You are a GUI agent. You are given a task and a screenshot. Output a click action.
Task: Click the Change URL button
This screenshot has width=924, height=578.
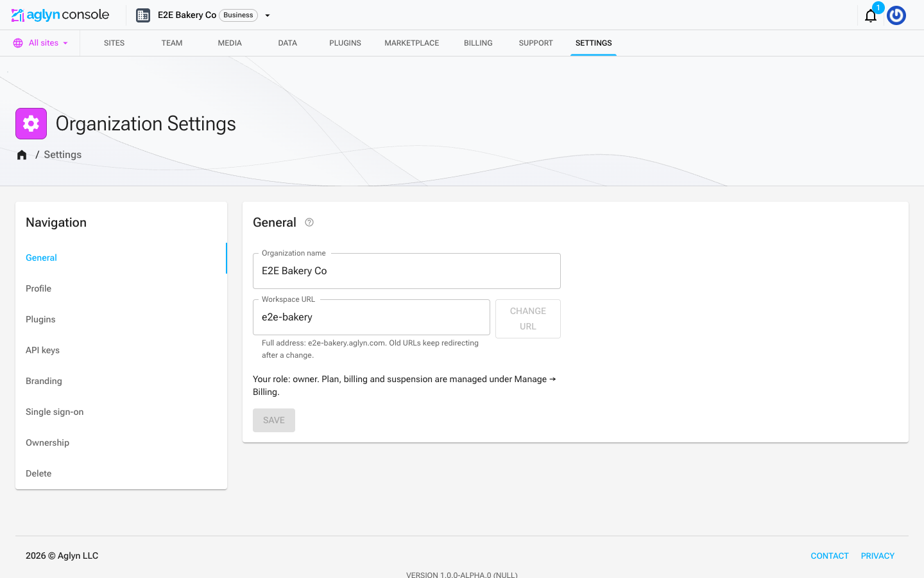528,319
